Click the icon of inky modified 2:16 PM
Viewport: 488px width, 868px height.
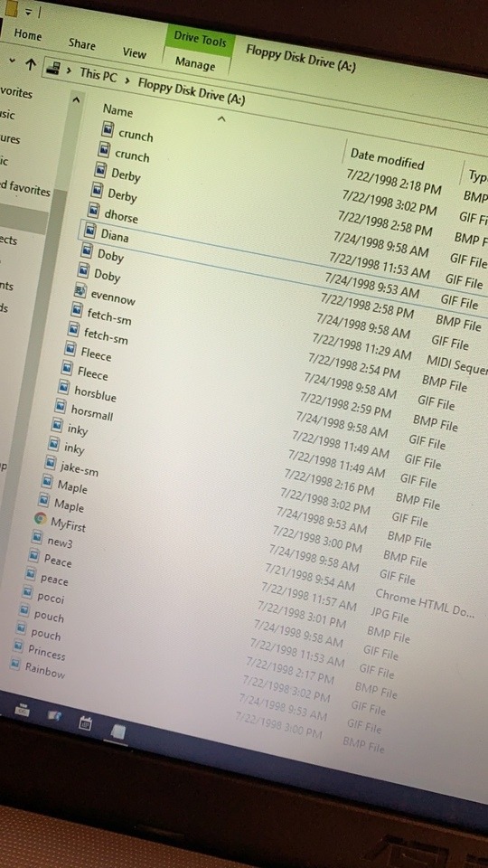[58, 425]
